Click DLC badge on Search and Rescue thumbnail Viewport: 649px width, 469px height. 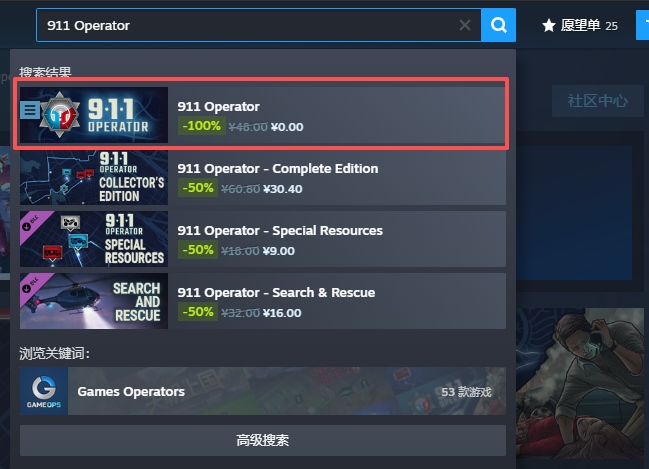click(32, 285)
